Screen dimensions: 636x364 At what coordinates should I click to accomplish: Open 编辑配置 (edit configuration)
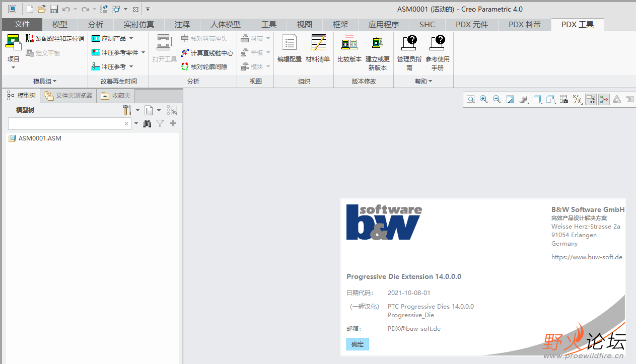(x=290, y=49)
